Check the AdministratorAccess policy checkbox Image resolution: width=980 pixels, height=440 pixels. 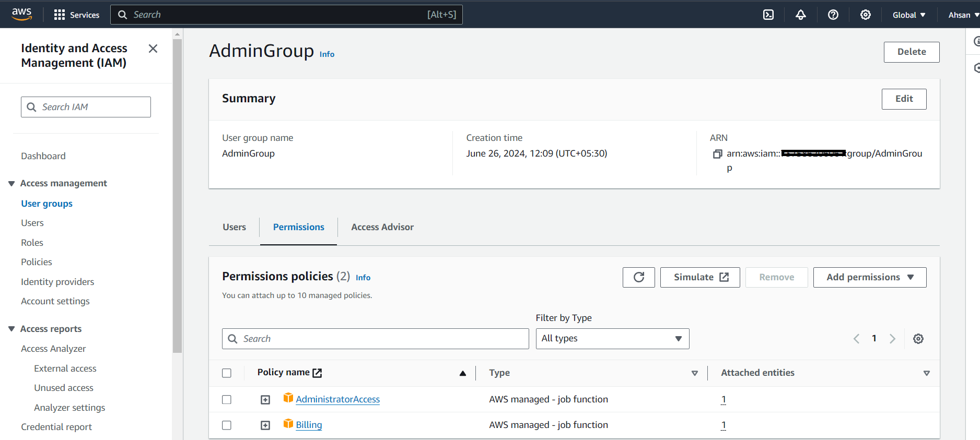click(x=227, y=400)
